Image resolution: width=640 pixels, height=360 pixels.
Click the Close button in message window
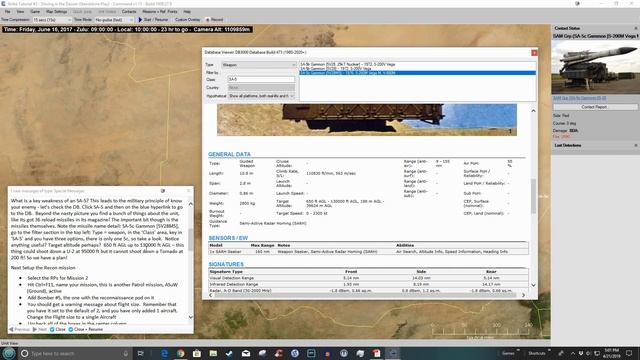[58, 329]
